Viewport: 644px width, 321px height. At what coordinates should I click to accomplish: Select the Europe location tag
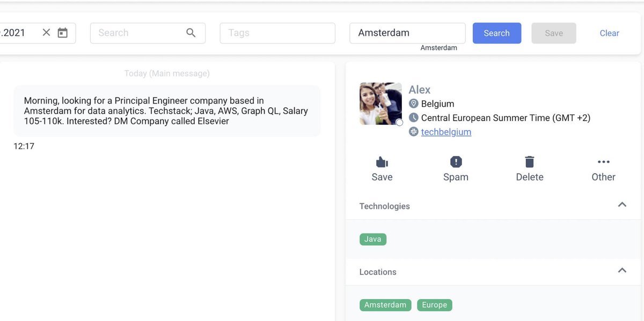pyautogui.click(x=435, y=305)
